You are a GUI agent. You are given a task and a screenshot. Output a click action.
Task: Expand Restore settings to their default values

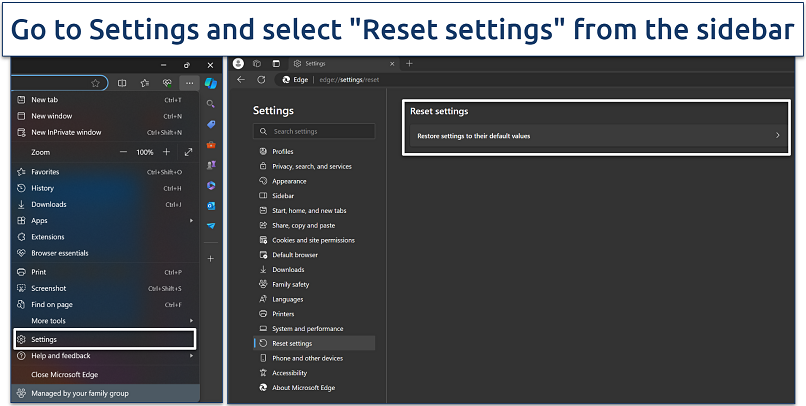tap(597, 135)
